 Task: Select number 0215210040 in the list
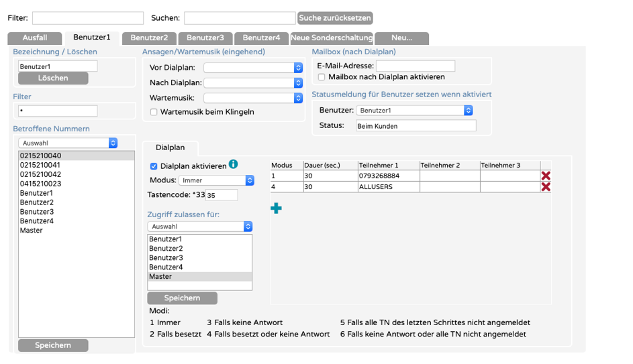pos(77,156)
